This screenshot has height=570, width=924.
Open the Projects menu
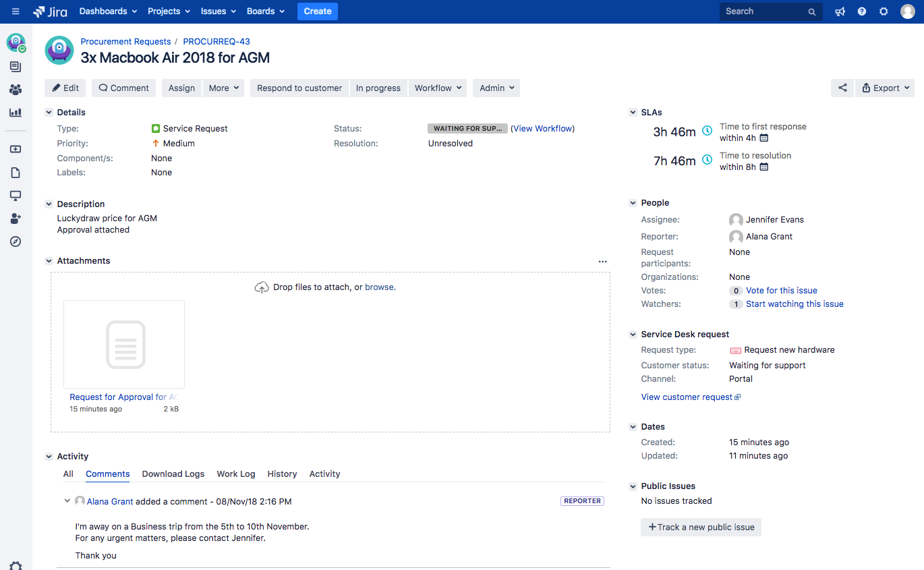tap(169, 11)
